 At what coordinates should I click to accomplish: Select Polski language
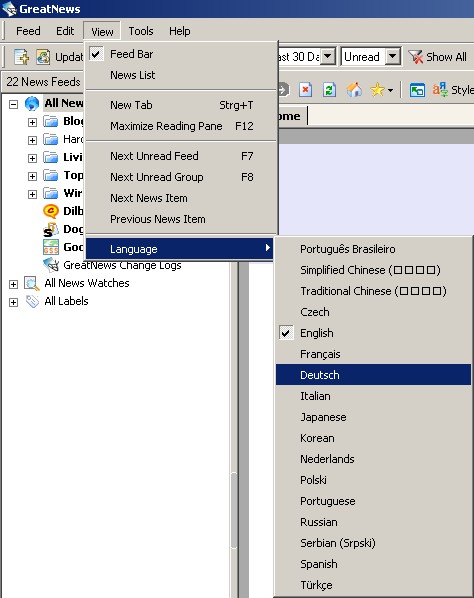[x=373, y=480]
